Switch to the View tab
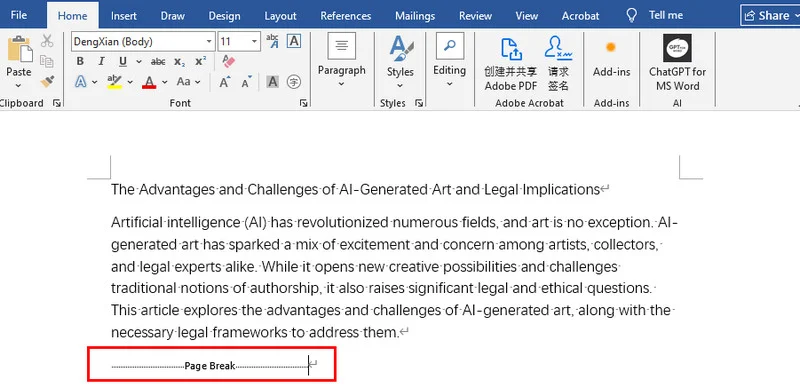This screenshot has height=388, width=800. (x=527, y=16)
